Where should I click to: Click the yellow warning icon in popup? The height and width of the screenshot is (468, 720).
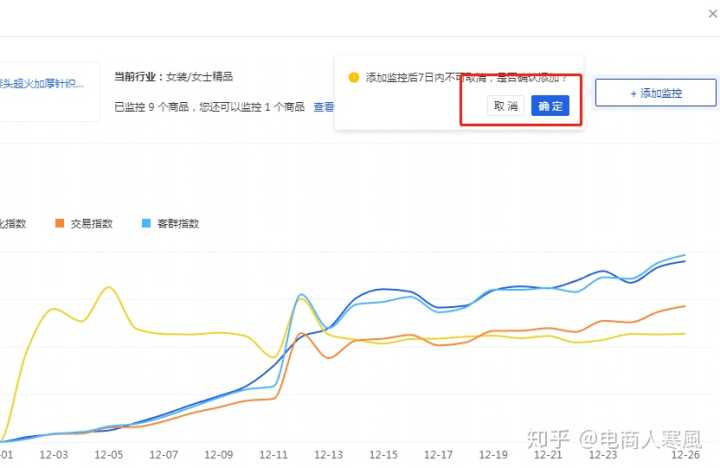pos(353,77)
